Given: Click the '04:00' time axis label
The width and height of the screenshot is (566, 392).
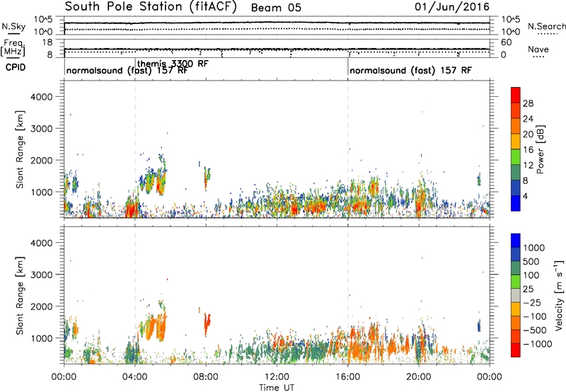Looking at the screenshot, I should coord(134,377).
